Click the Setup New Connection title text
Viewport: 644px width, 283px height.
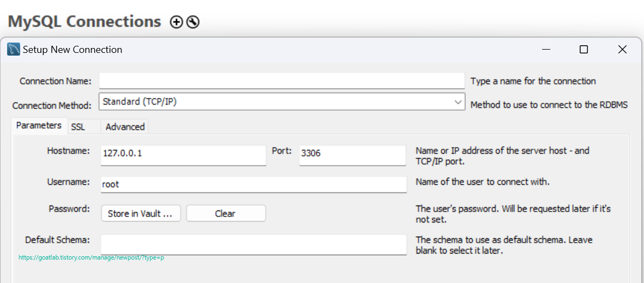click(72, 50)
